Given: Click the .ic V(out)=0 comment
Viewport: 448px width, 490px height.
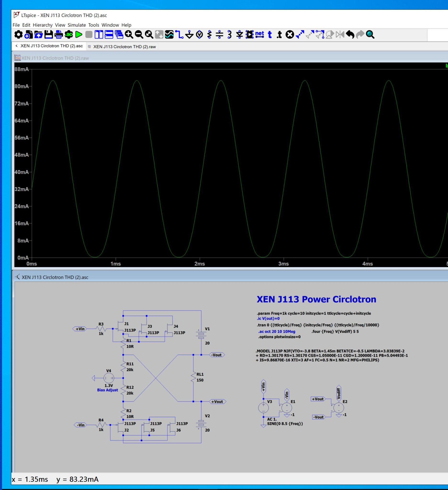Looking at the screenshot, I should 268,318.
